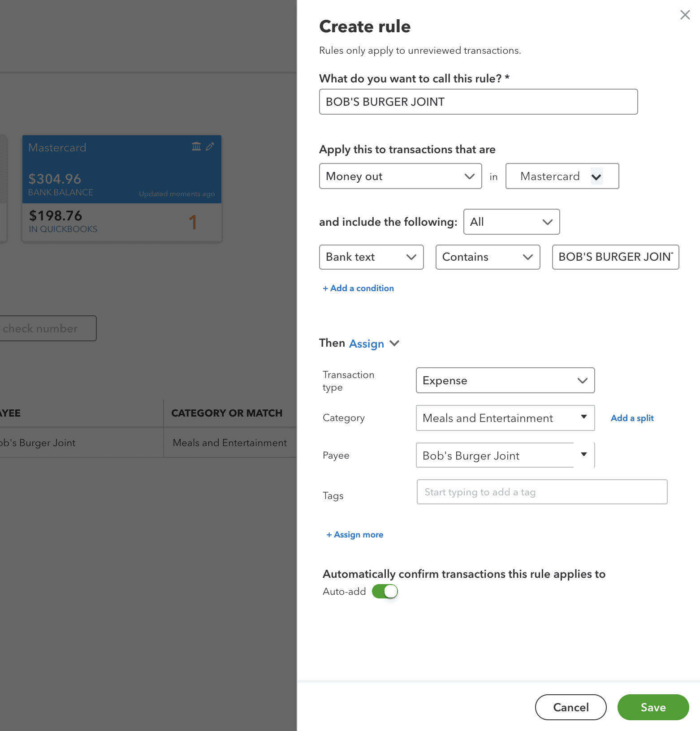Click the Meals and Entertainment table cell
This screenshot has width=700, height=731.
click(229, 443)
